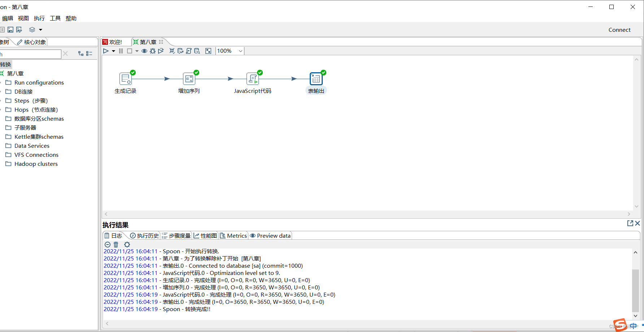Screen dimensions: 644x332
Task: Click the canvas horizontal scrollbar
Action: tap(367, 214)
